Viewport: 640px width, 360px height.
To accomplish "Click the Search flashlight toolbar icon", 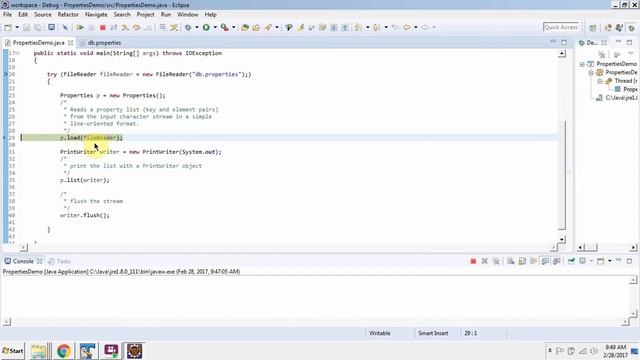I will pos(268,27).
